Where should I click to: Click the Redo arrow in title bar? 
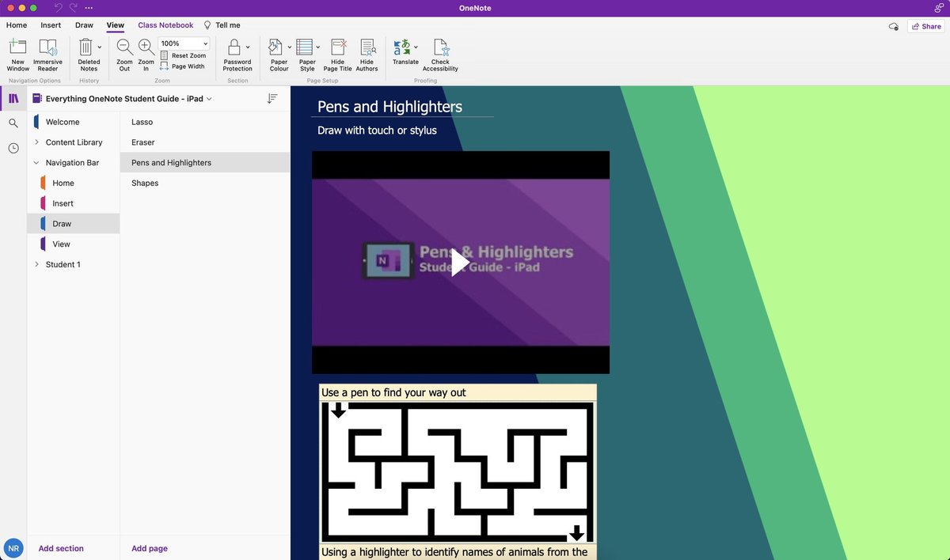pos(74,7)
